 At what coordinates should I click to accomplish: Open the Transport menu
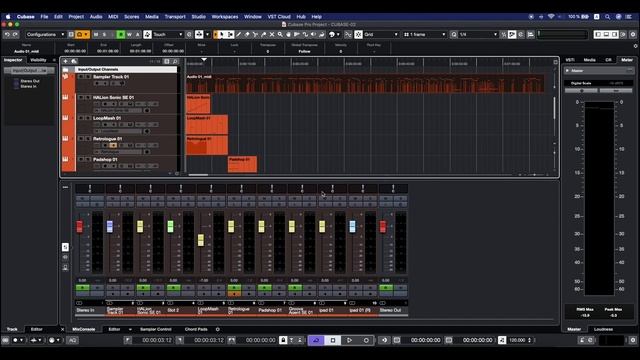tap(175, 17)
